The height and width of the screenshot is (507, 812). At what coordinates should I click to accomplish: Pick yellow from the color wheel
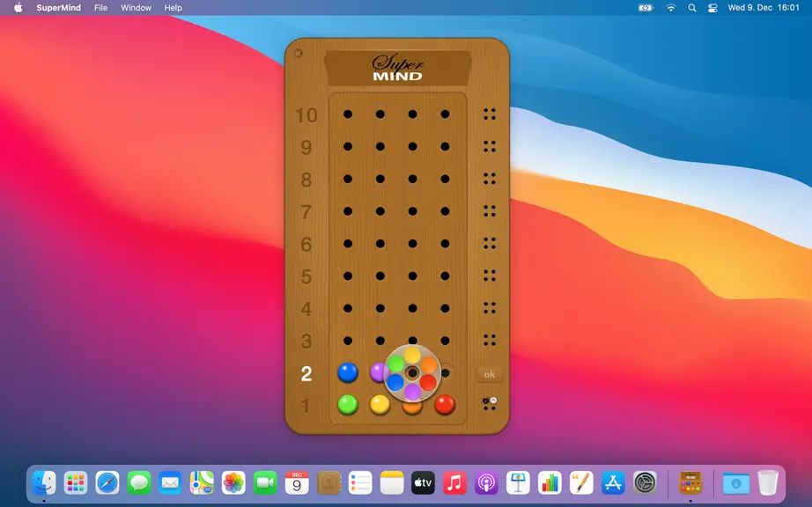coord(412,356)
